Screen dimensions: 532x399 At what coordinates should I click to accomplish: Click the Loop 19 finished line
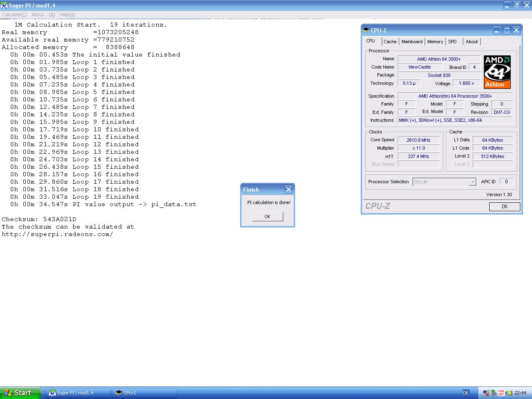(74, 197)
